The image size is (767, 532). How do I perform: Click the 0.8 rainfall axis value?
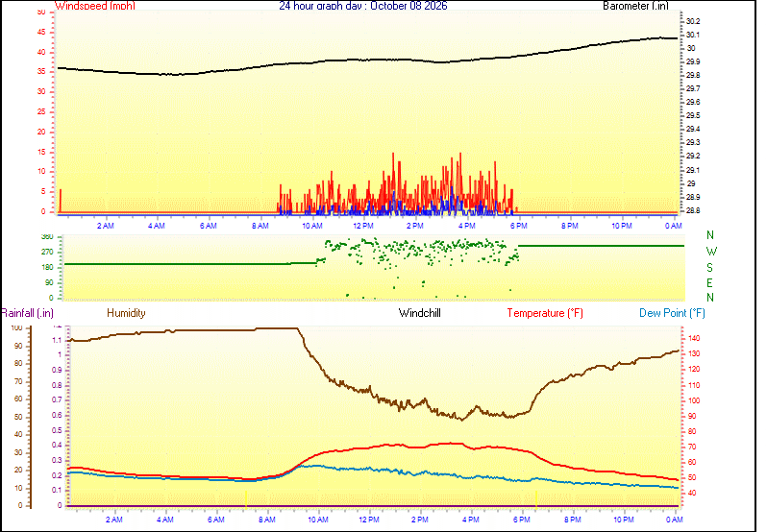(57, 385)
